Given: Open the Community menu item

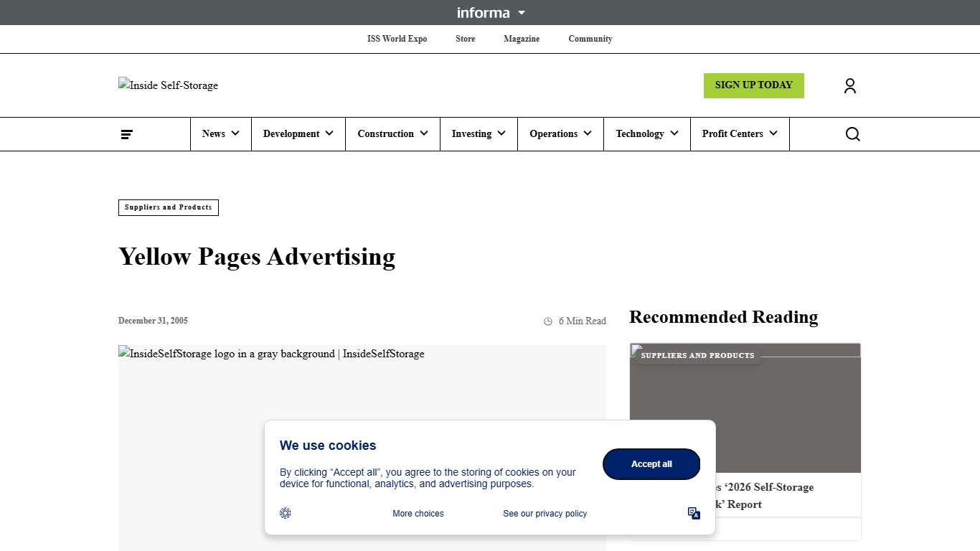Looking at the screenshot, I should point(590,39).
